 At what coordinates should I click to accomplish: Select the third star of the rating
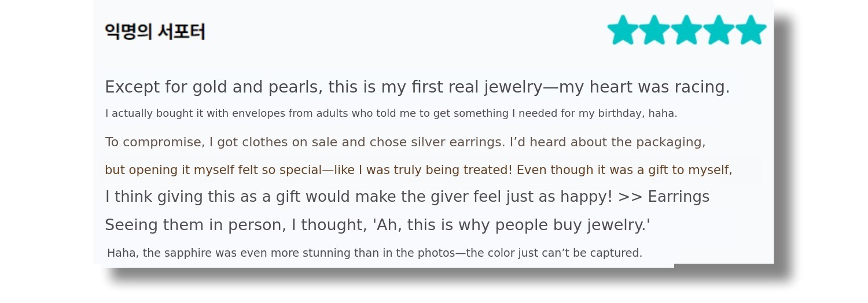pos(686,30)
